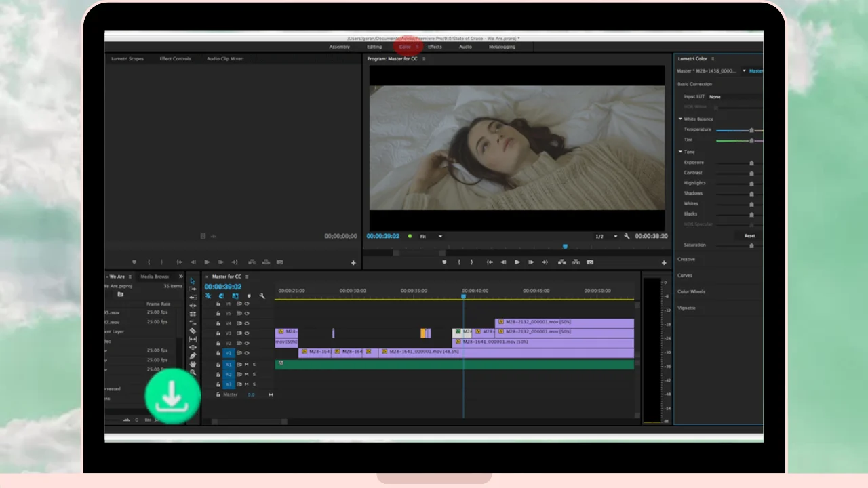Toggle V4 track output eye
868x488 pixels.
tap(247, 323)
